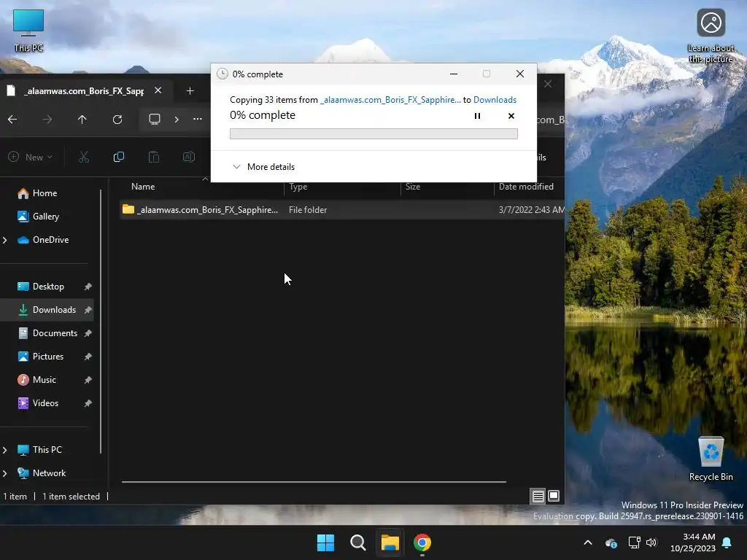
Task: Sort files by the Name column
Action: (x=143, y=187)
